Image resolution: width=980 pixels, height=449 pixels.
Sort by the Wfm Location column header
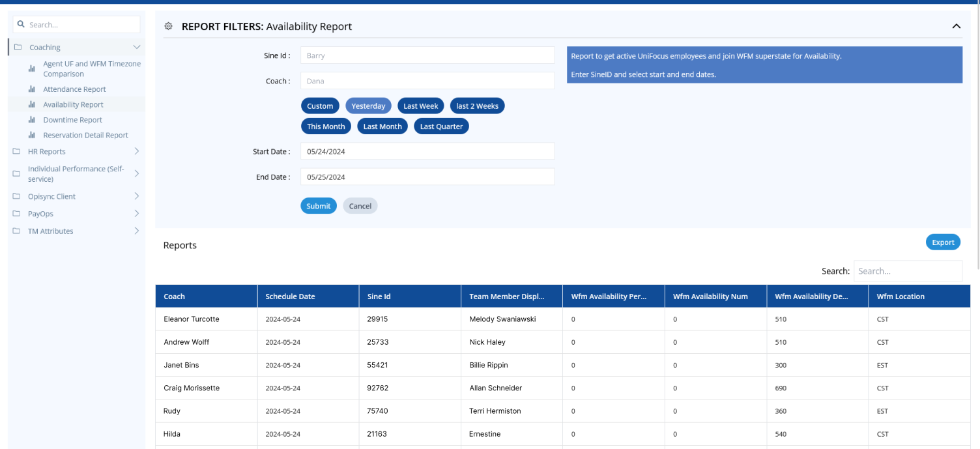coord(919,296)
